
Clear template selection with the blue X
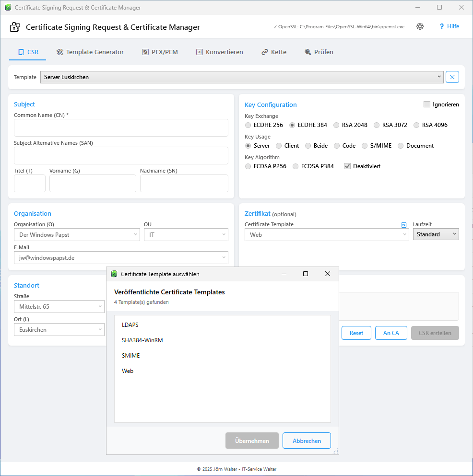point(452,77)
